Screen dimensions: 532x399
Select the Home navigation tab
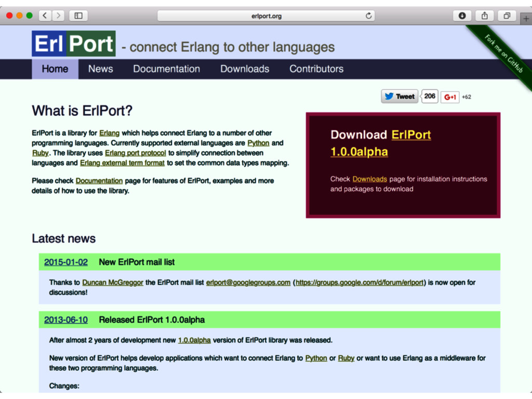(x=55, y=69)
